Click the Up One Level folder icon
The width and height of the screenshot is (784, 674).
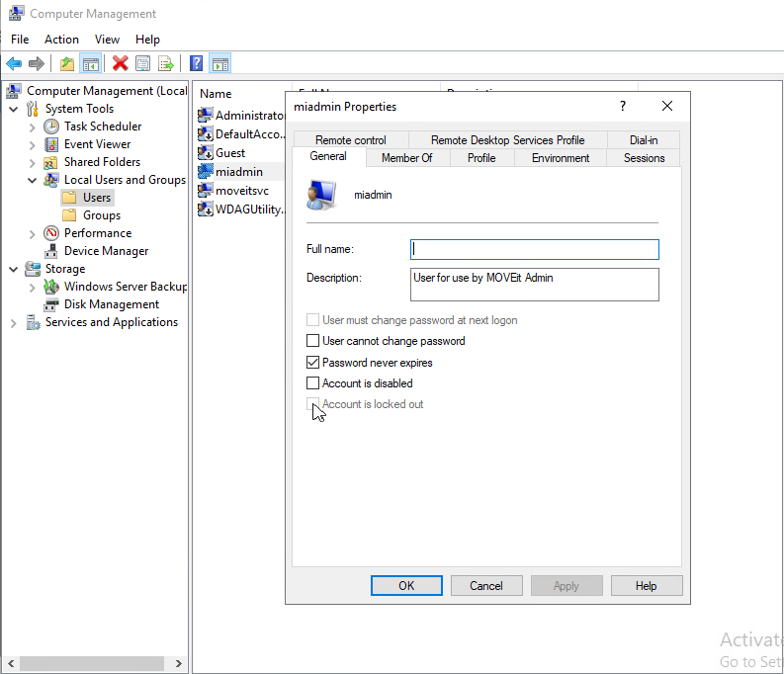66,63
